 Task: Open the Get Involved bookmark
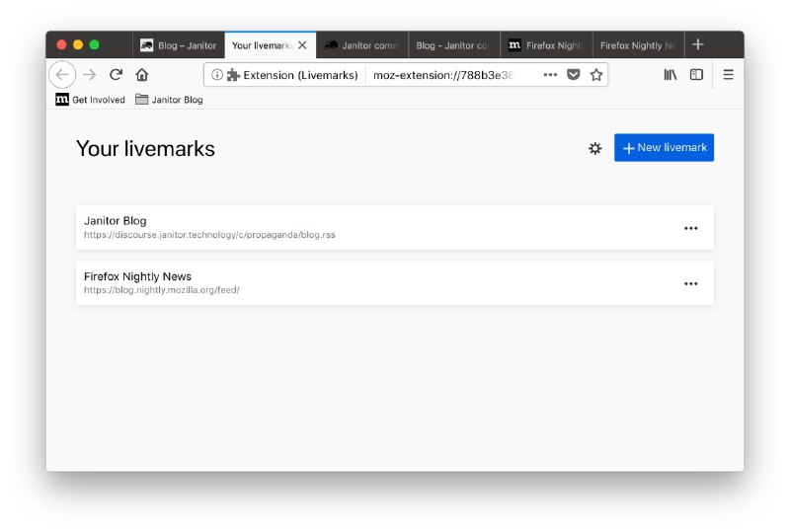coord(91,100)
